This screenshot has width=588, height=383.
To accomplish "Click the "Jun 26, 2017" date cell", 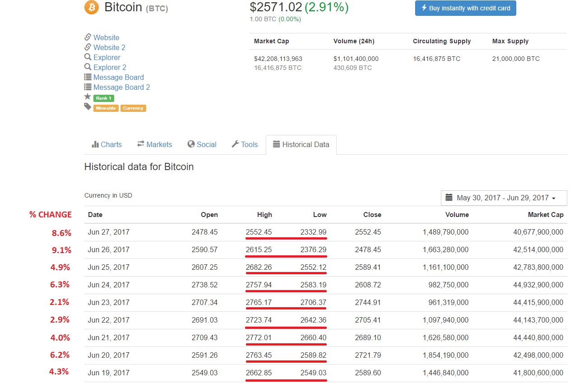I will pos(109,249).
